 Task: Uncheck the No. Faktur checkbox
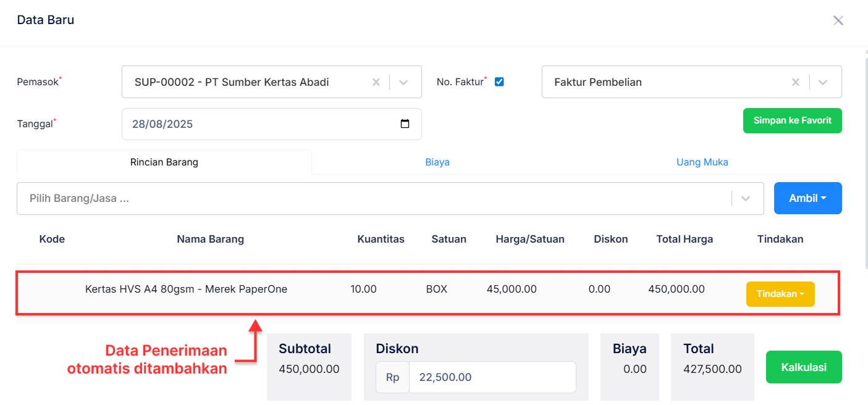[x=499, y=81]
